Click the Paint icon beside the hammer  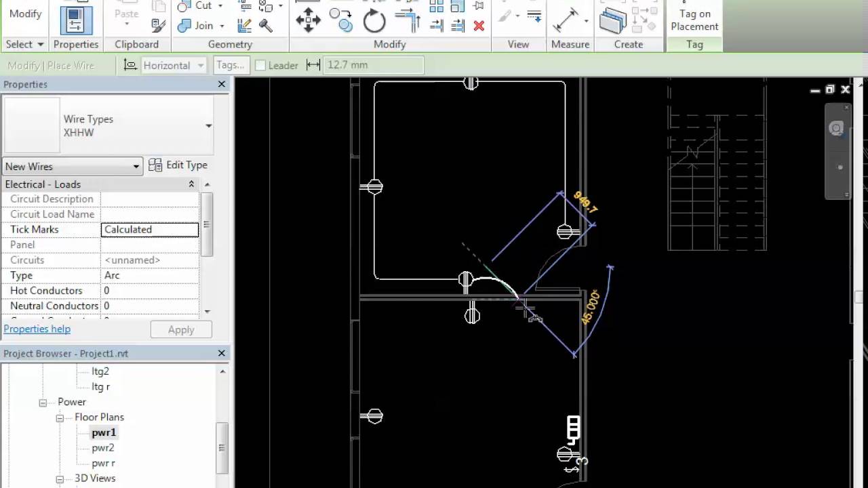tap(245, 26)
